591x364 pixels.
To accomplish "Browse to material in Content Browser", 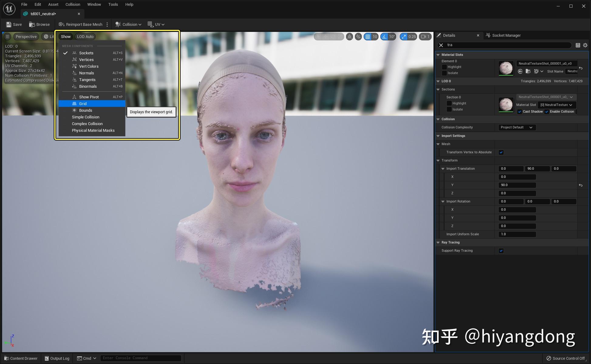I will [528, 71].
